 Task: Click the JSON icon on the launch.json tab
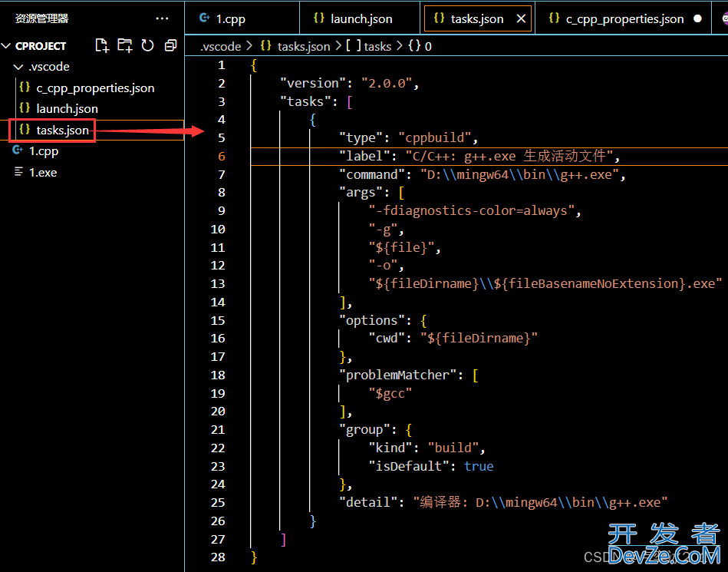tap(319, 18)
